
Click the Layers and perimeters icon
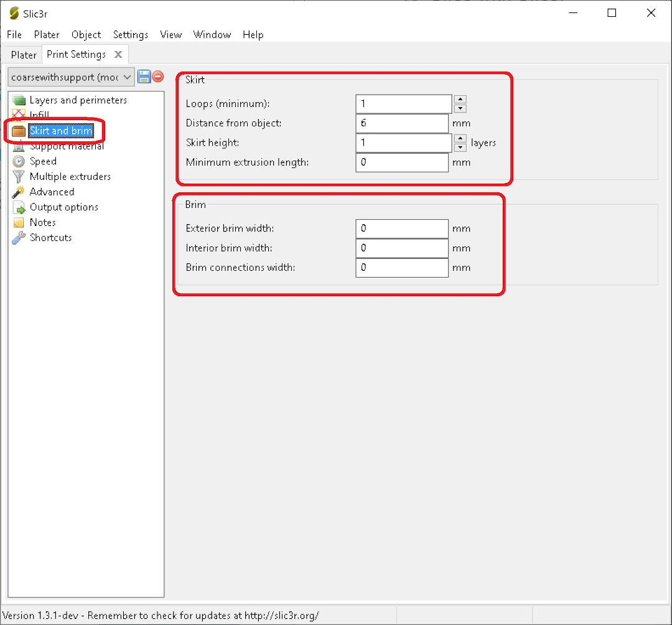click(19, 100)
